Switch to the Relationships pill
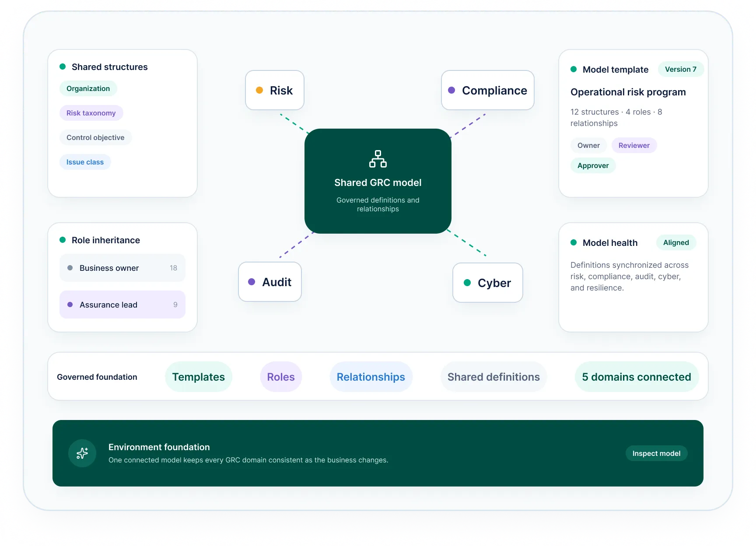This screenshot has width=756, height=546. point(371,377)
